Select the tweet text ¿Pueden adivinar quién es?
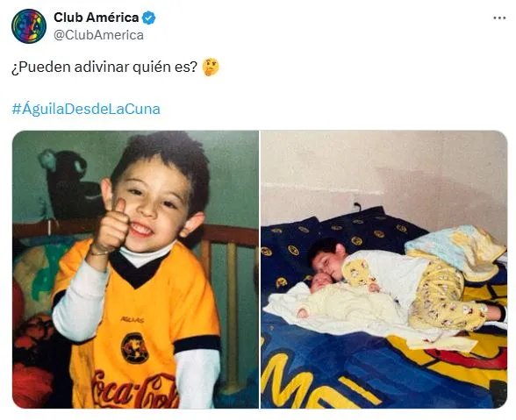Image resolution: width=516 pixels, height=420 pixels. 104,68
